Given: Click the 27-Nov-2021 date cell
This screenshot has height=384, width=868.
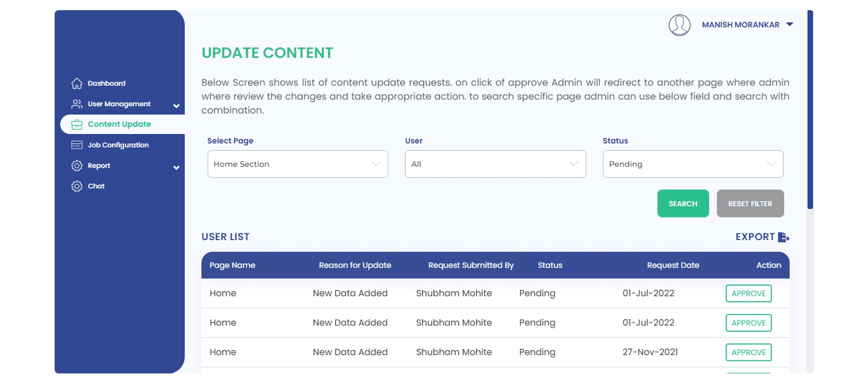Looking at the screenshot, I should [x=650, y=352].
